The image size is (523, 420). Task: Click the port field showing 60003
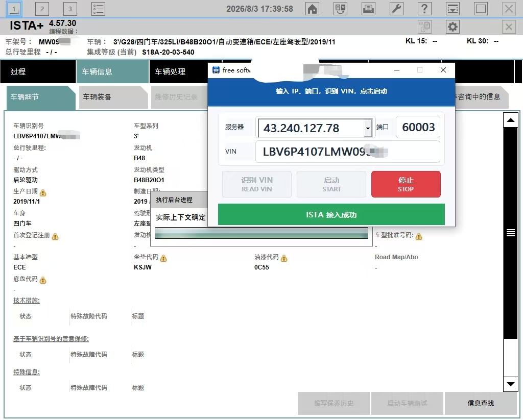click(x=418, y=127)
